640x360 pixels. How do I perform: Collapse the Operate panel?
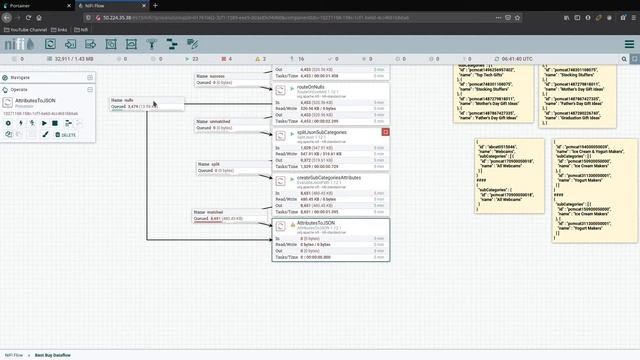90,89
